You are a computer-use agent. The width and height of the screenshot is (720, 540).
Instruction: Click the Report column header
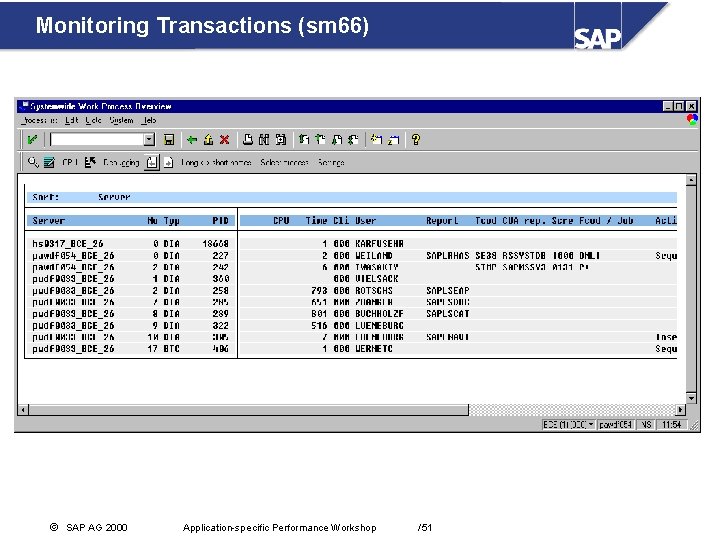(442, 220)
